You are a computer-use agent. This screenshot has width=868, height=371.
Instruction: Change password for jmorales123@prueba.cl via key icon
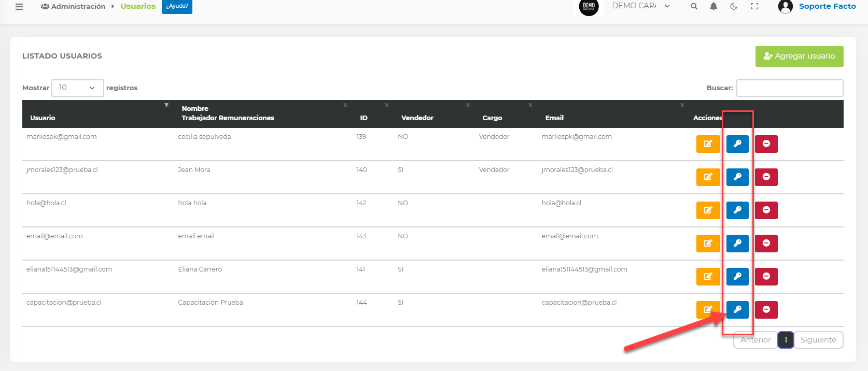click(737, 177)
